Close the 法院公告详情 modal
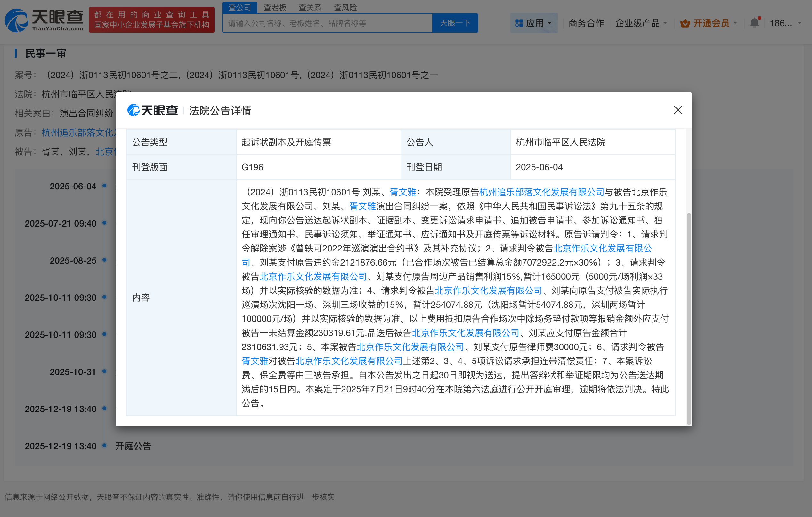 678,110
